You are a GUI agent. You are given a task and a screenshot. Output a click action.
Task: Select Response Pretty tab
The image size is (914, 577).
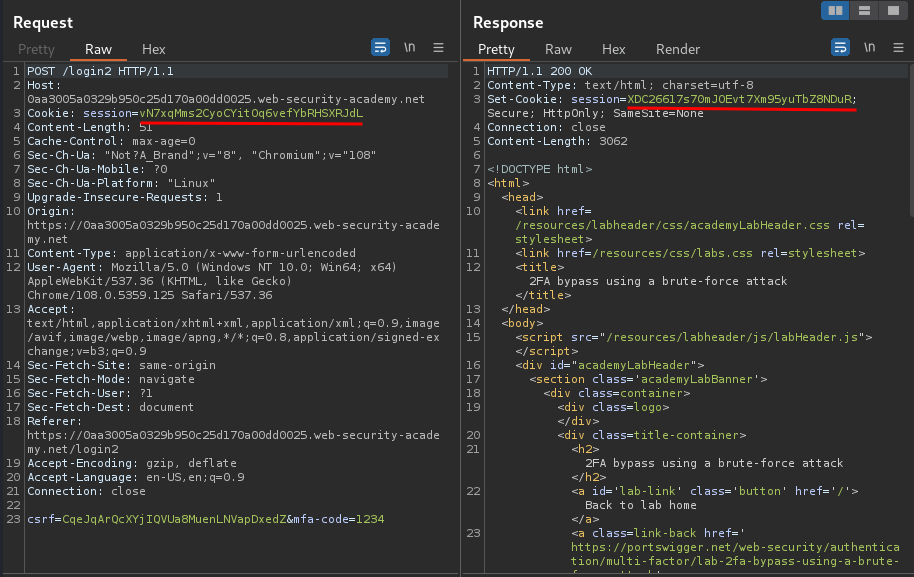tap(496, 50)
